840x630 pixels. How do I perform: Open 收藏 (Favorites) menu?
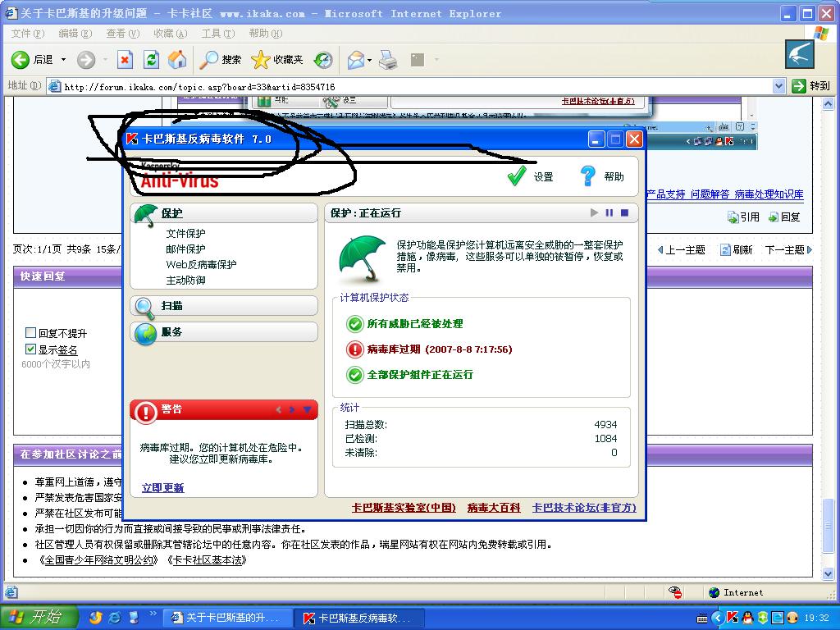pyautogui.click(x=171, y=34)
